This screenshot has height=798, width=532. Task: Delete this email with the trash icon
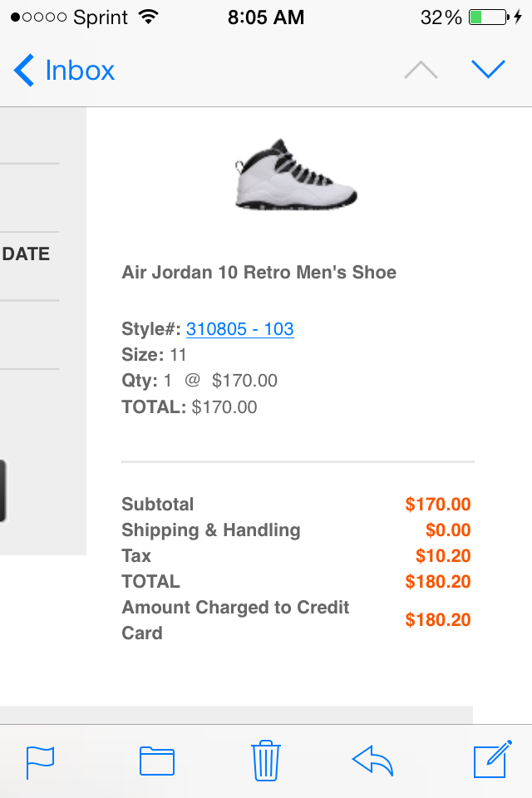click(x=266, y=761)
